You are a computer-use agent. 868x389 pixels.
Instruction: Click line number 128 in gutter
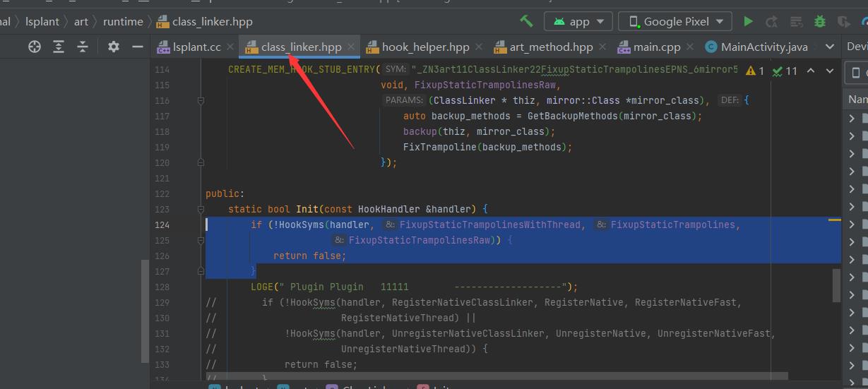click(162, 287)
